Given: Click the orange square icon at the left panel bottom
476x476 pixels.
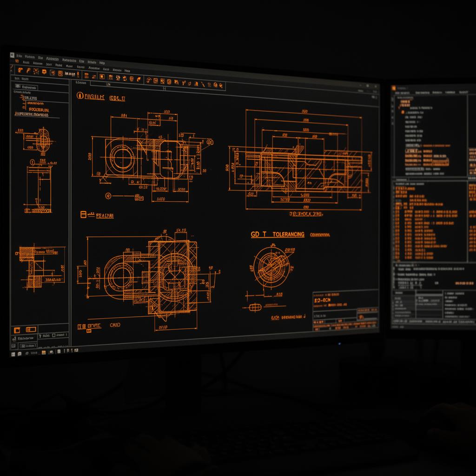Looking at the screenshot, I should [x=17, y=330].
